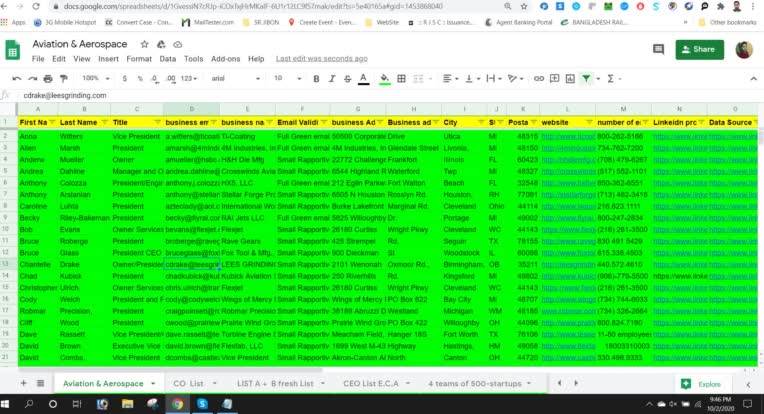
Task: Click the merge cells icon
Action: (418, 78)
